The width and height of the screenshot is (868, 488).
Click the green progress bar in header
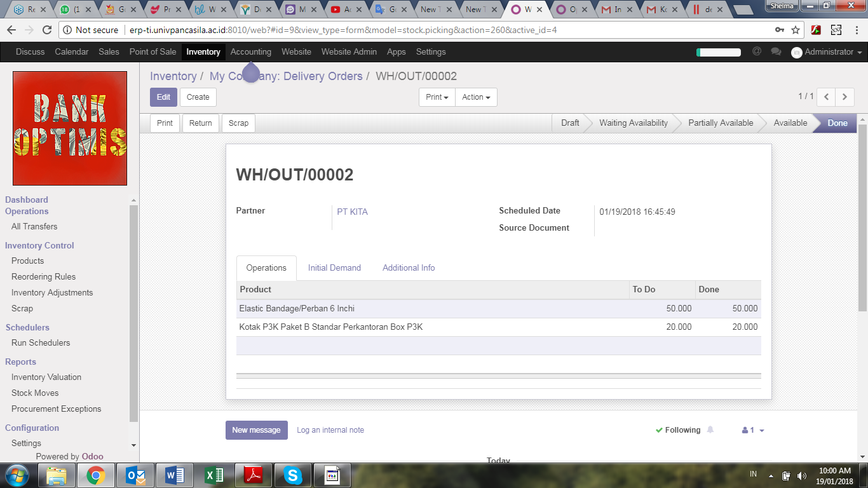click(x=719, y=52)
